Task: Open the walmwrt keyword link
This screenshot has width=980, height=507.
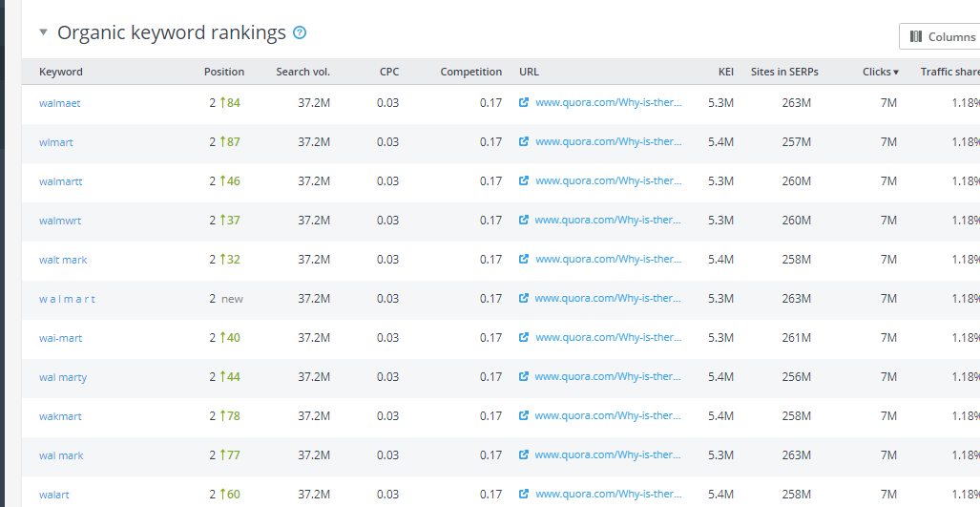Action: [60, 221]
